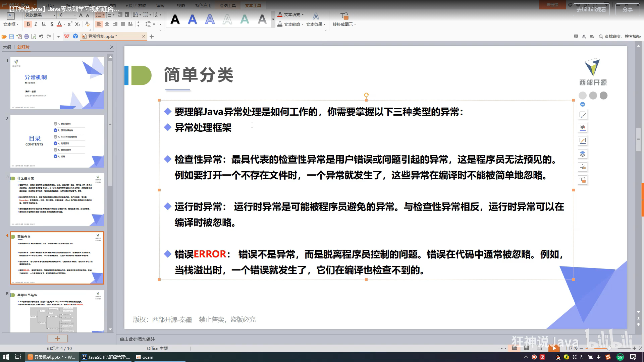
Task: Click the layers icon beside the slide
Action: [583, 154]
